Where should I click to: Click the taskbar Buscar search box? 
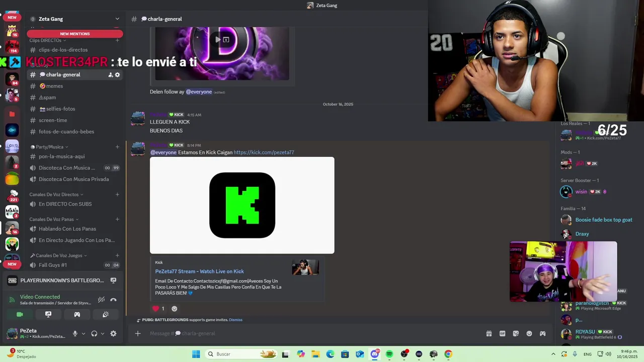coord(243,354)
